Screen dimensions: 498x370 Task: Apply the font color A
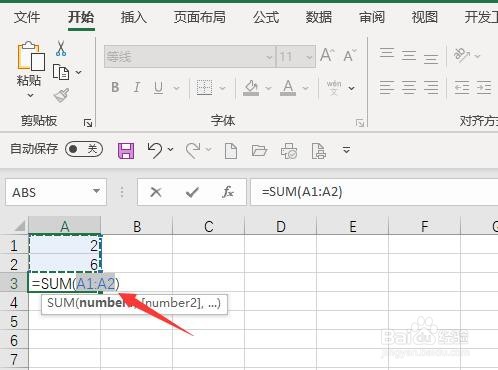[x=288, y=88]
